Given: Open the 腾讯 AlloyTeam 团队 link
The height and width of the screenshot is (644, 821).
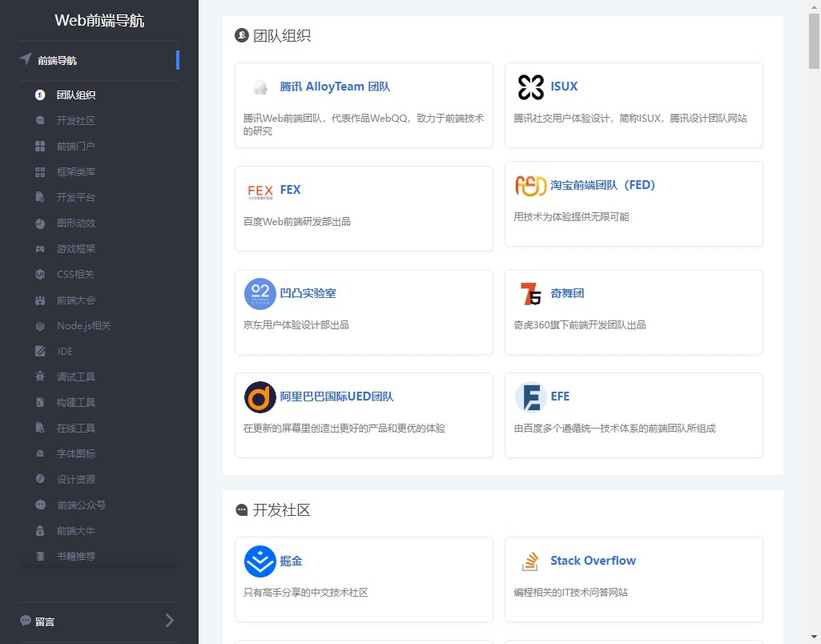Looking at the screenshot, I should pyautogui.click(x=335, y=87).
